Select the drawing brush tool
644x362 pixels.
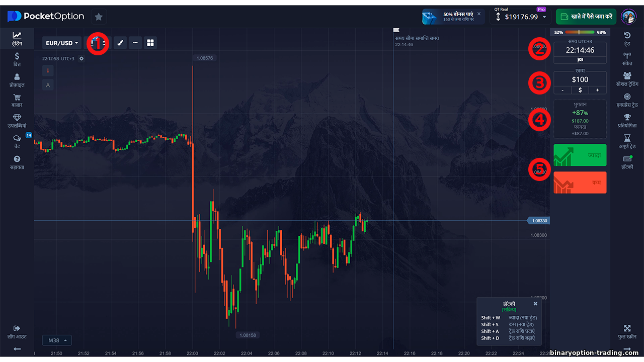(120, 43)
